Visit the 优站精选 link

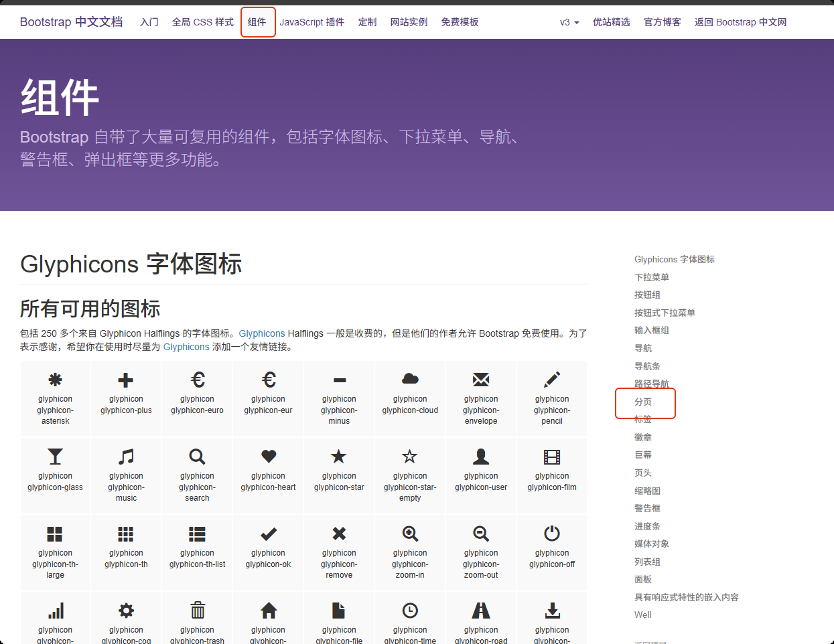(612, 22)
